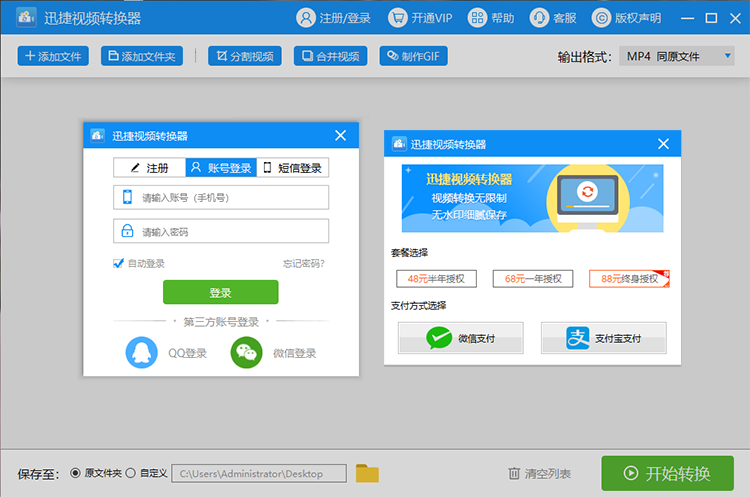Screen dimensions: 750x497
Task: Open 分割视频 tool
Action: [245, 56]
